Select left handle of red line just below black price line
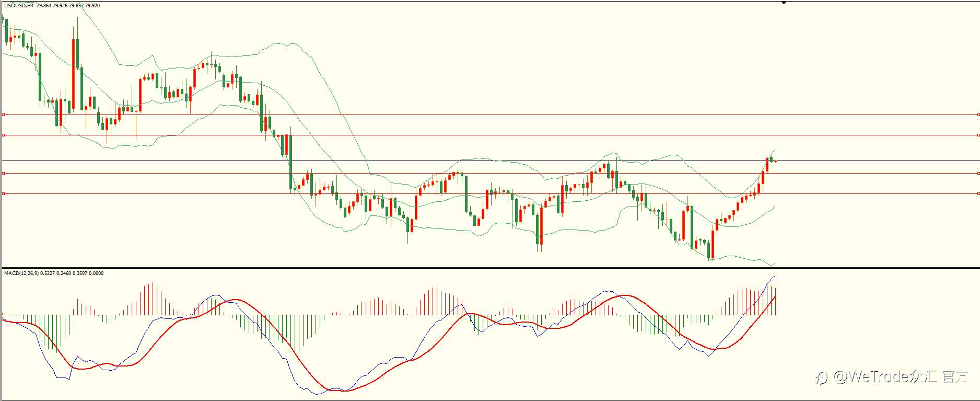980x401 pixels. (x=3, y=173)
